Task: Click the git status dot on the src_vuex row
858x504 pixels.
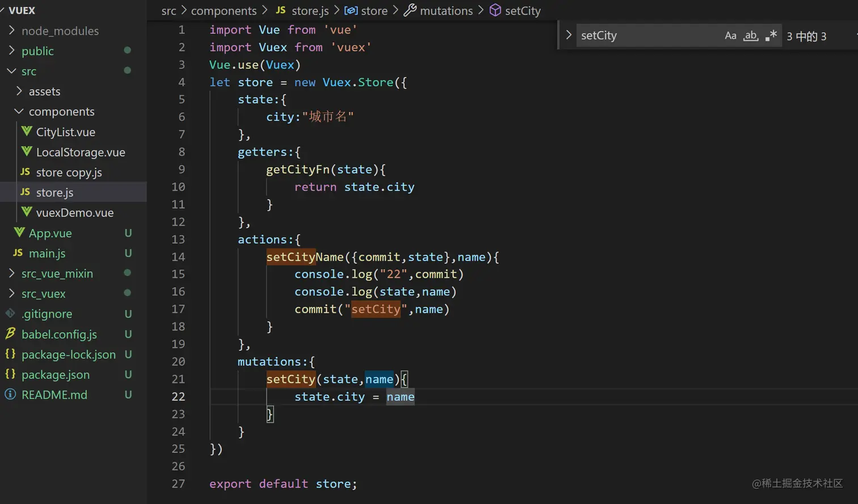Action: (128, 293)
